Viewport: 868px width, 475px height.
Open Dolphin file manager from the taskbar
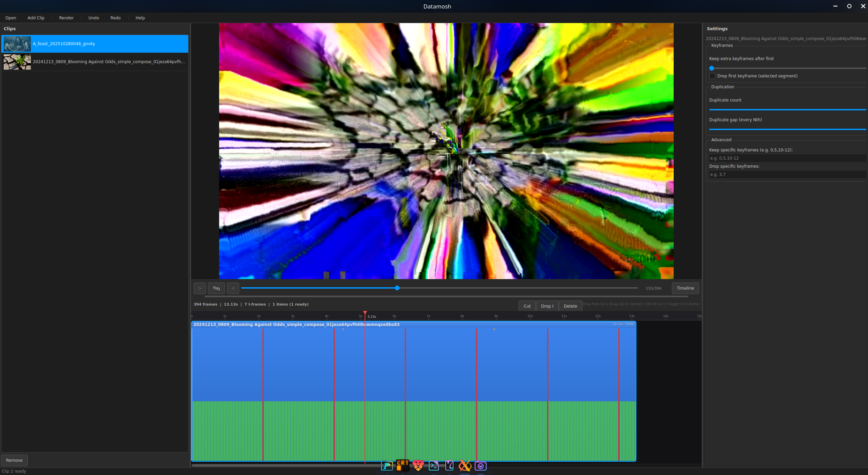click(387, 466)
